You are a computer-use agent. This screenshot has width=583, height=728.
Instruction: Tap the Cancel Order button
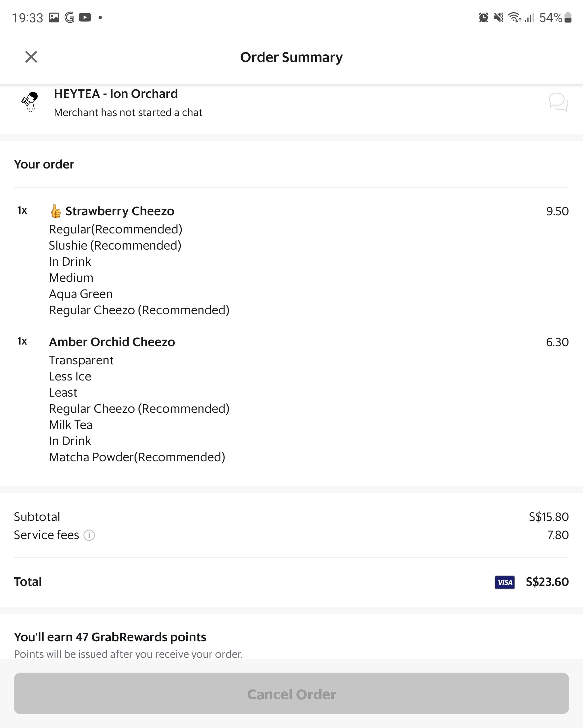291,694
